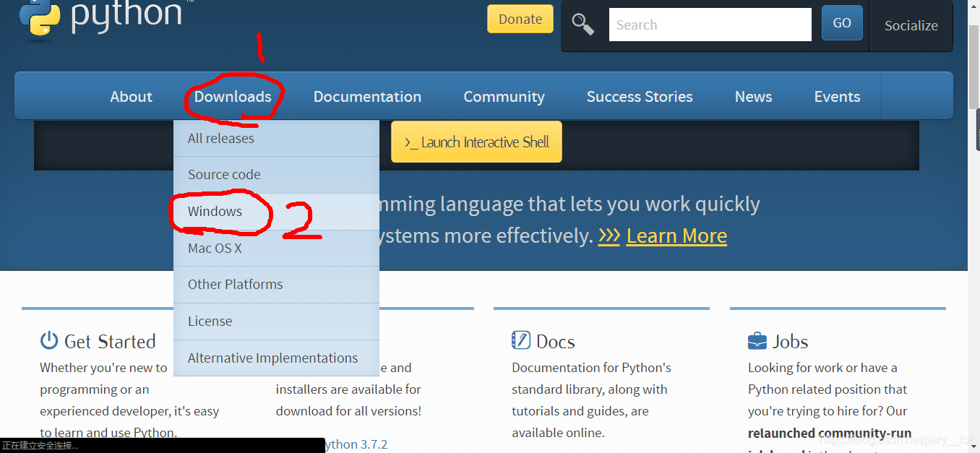Select Alternative Implementations from Downloads dropdown
The width and height of the screenshot is (980, 453).
click(x=276, y=358)
